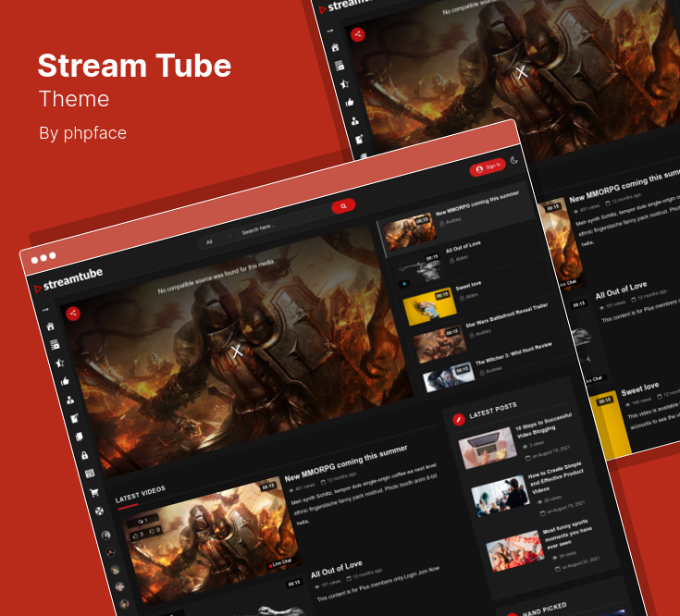Expand the front window's sidebar arrow
This screenshot has width=680, height=616.
tap(45, 310)
